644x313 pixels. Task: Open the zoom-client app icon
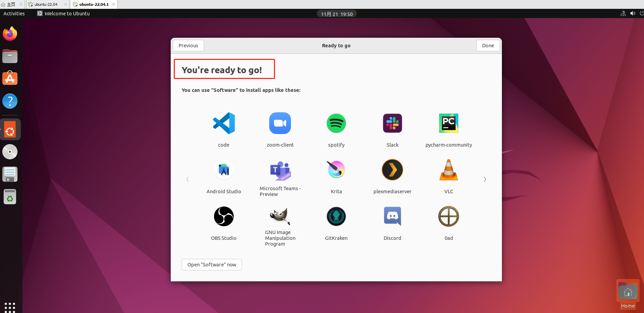pyautogui.click(x=280, y=123)
